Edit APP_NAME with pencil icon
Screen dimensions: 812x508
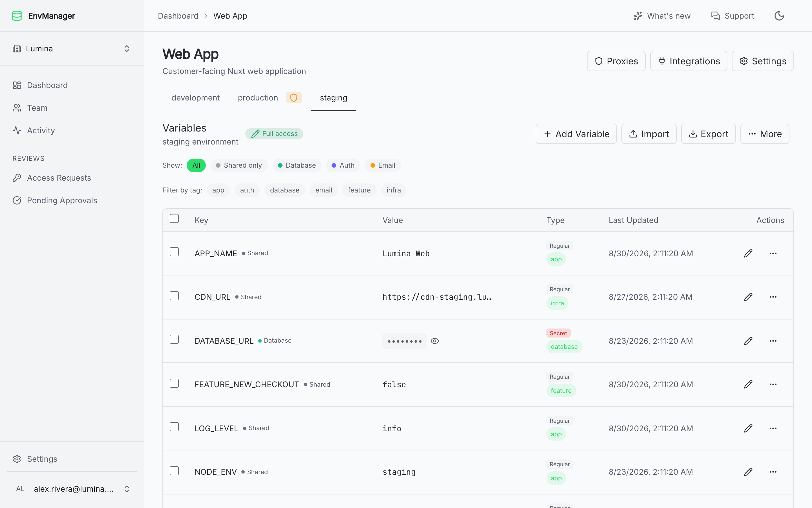pyautogui.click(x=748, y=253)
